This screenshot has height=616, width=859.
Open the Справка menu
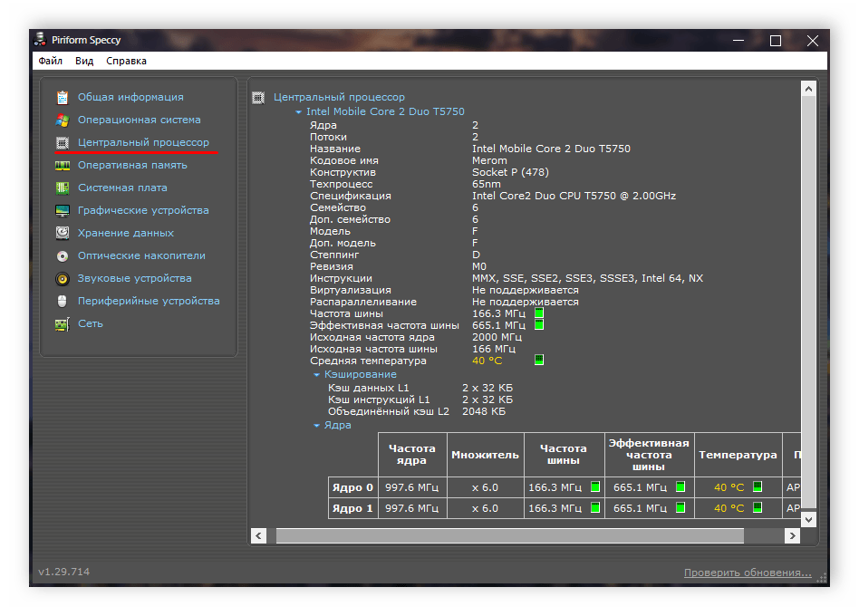coord(126,61)
